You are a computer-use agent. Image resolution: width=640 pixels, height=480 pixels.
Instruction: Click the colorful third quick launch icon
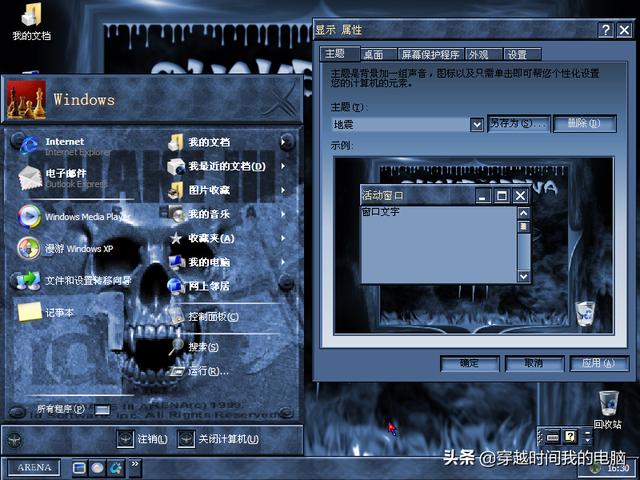pyautogui.click(x=116, y=468)
